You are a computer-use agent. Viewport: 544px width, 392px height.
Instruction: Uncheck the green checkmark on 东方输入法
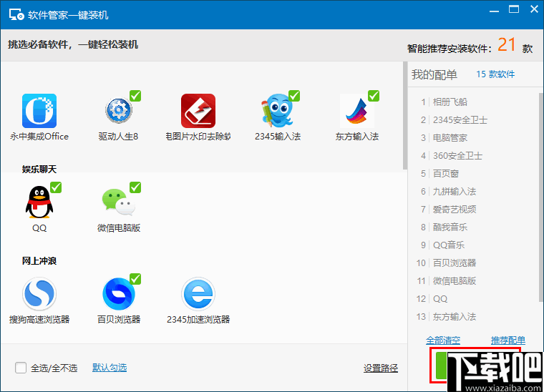(x=374, y=96)
